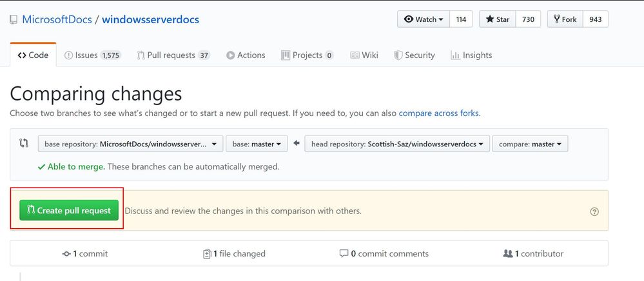Viewport: 644px width, 281px height.
Task: Switch to the Pull requests tab
Action: (x=173, y=55)
